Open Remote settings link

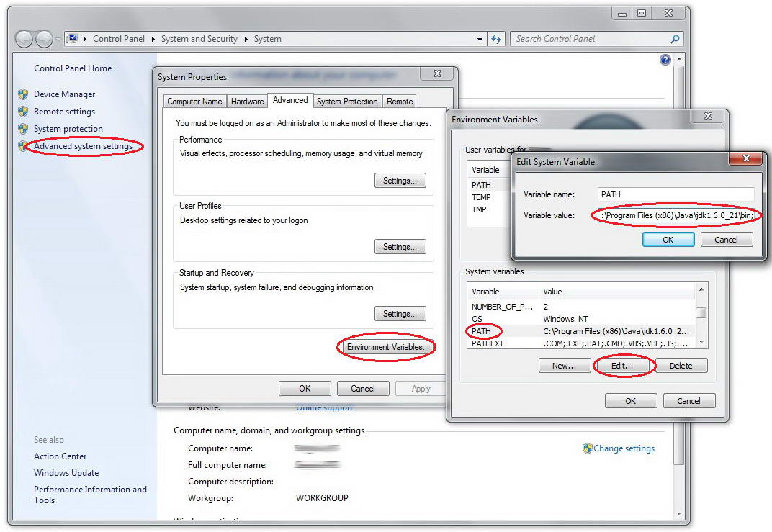pyautogui.click(x=65, y=112)
